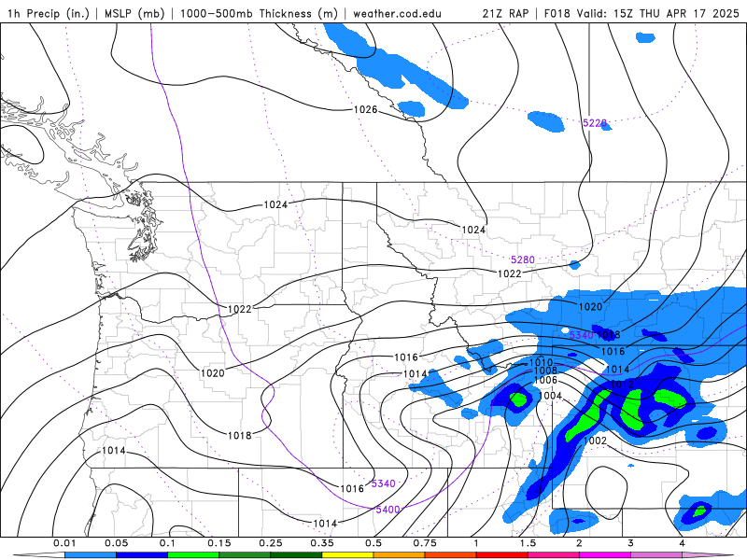Click the '21Z RAP' model run text
The height and width of the screenshot is (560, 747).
pos(505,13)
